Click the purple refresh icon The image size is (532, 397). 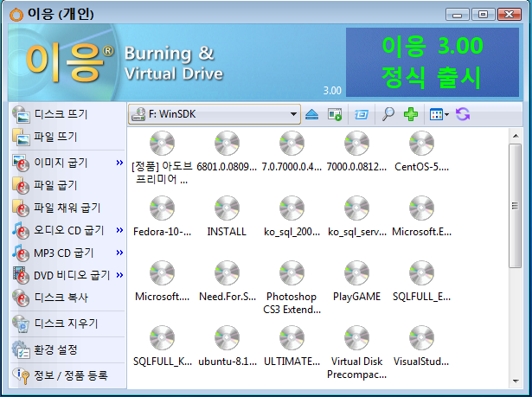pos(463,114)
